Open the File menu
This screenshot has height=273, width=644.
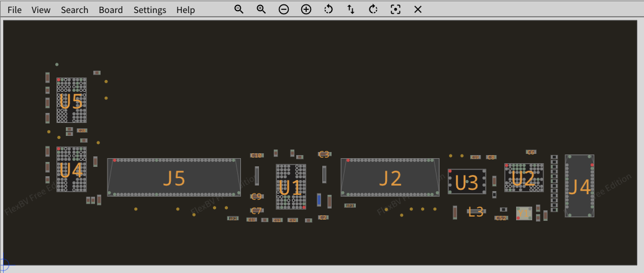click(x=14, y=10)
